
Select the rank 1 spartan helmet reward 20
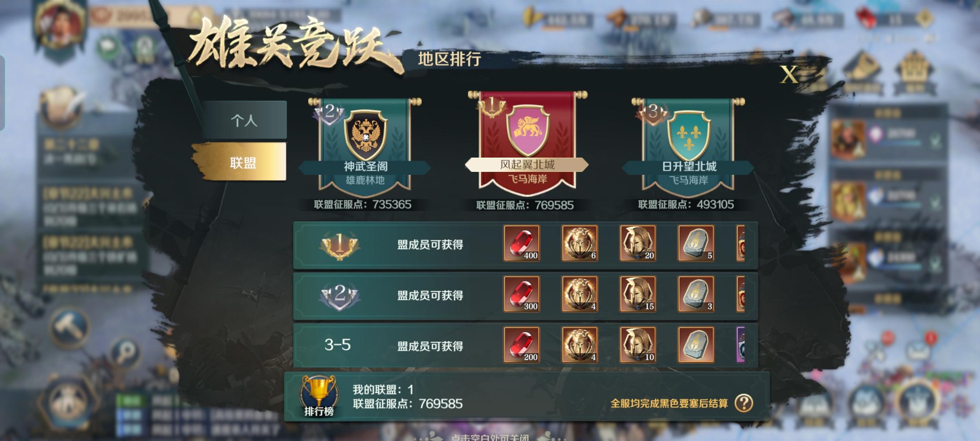[x=638, y=243]
